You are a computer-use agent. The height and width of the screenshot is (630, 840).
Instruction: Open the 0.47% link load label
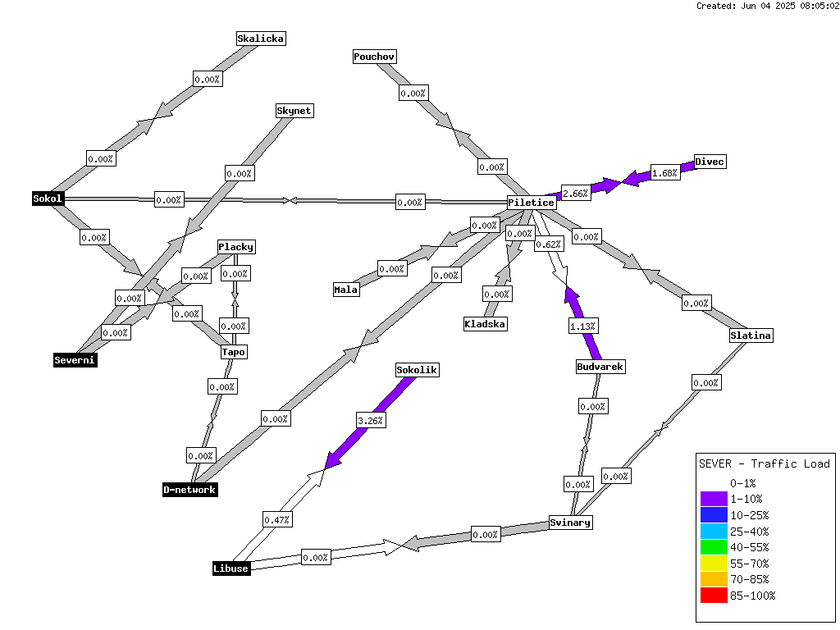(x=277, y=519)
